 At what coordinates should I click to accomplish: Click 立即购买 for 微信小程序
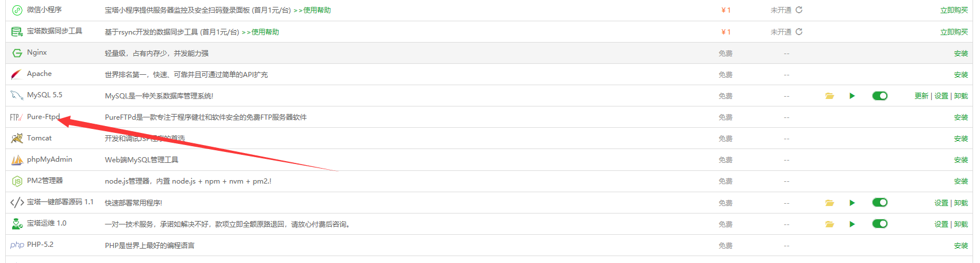coord(954,10)
